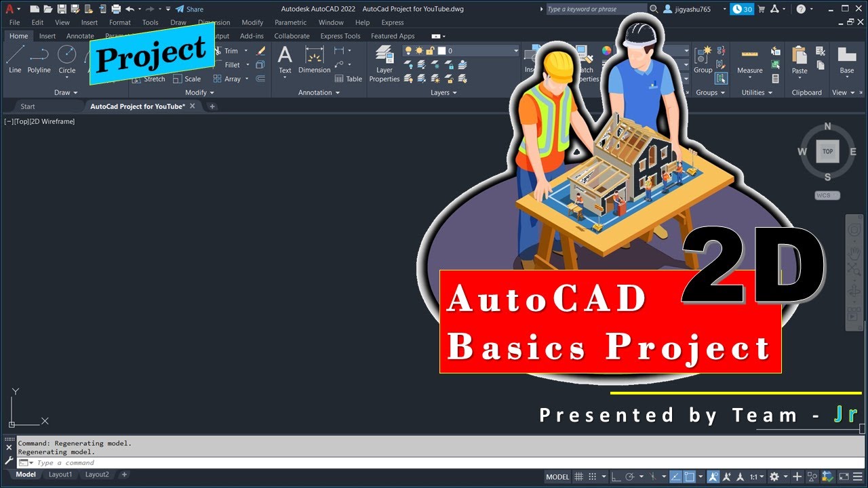Expand the Draw panel dropdown
The image size is (868, 488).
(x=66, y=92)
